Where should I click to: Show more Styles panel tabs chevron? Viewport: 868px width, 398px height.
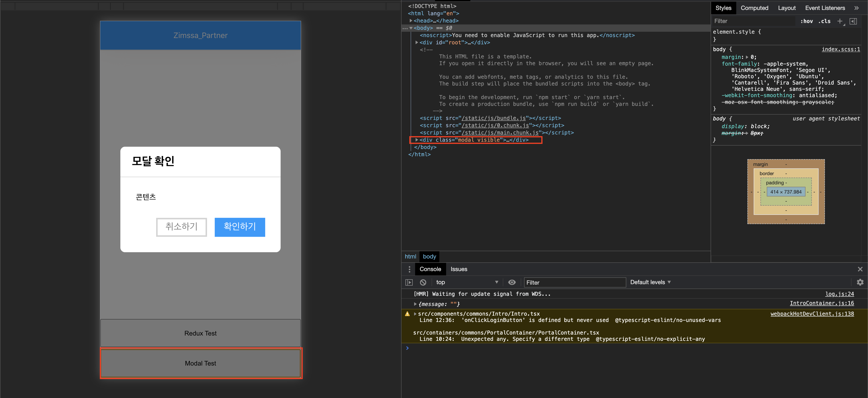(x=857, y=8)
